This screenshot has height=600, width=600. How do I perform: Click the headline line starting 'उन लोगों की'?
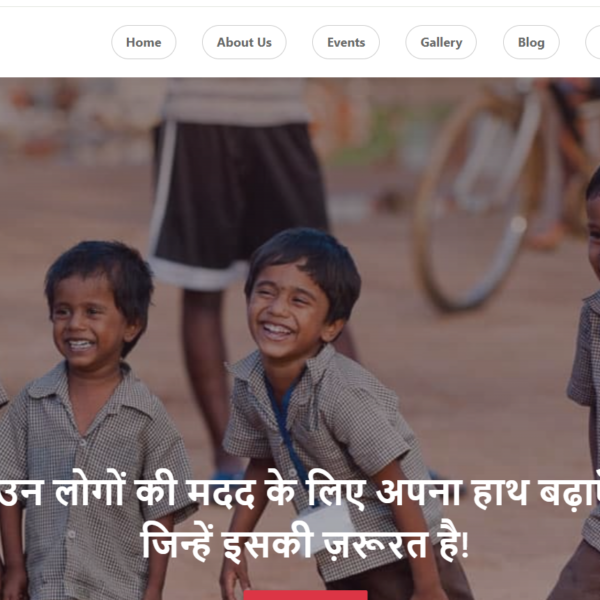[x=300, y=492]
